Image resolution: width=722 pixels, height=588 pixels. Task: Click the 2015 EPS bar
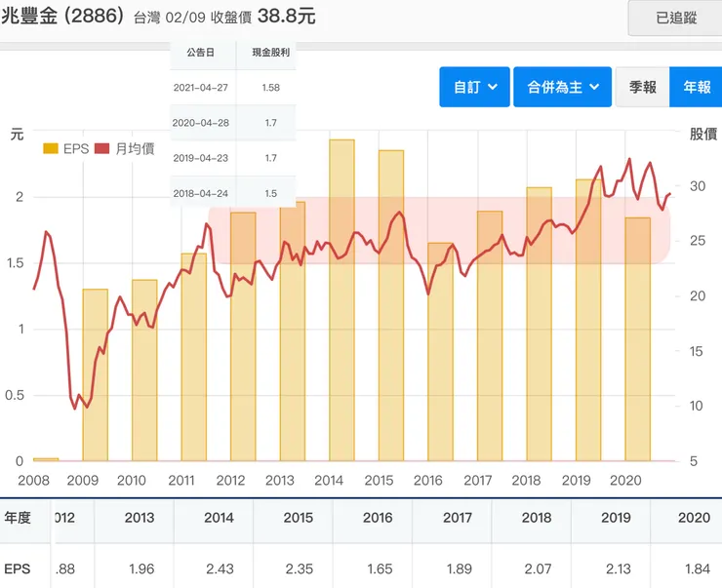(391, 305)
